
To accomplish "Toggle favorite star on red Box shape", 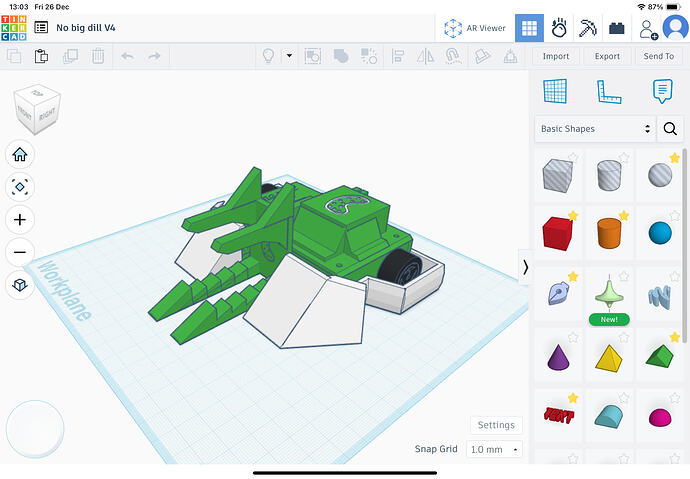I will pyautogui.click(x=573, y=215).
